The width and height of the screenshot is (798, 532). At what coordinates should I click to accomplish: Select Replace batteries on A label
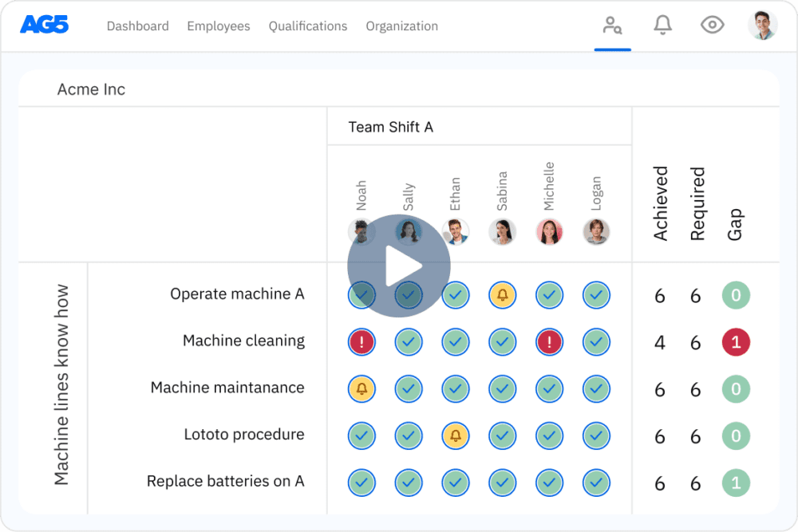click(226, 481)
